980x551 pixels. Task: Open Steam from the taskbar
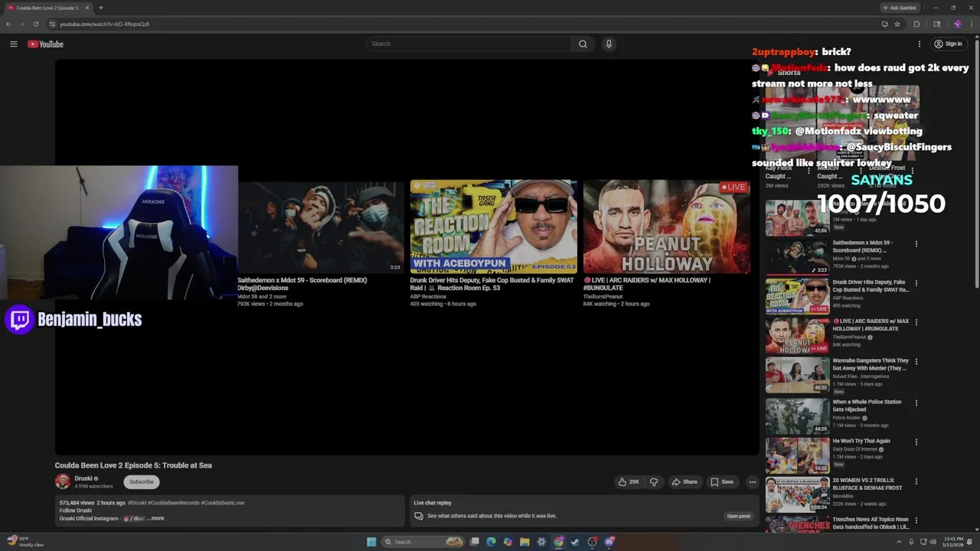[575, 542]
